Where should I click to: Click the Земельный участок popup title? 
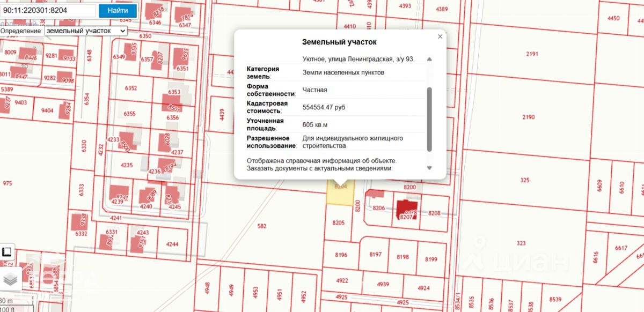tap(339, 42)
